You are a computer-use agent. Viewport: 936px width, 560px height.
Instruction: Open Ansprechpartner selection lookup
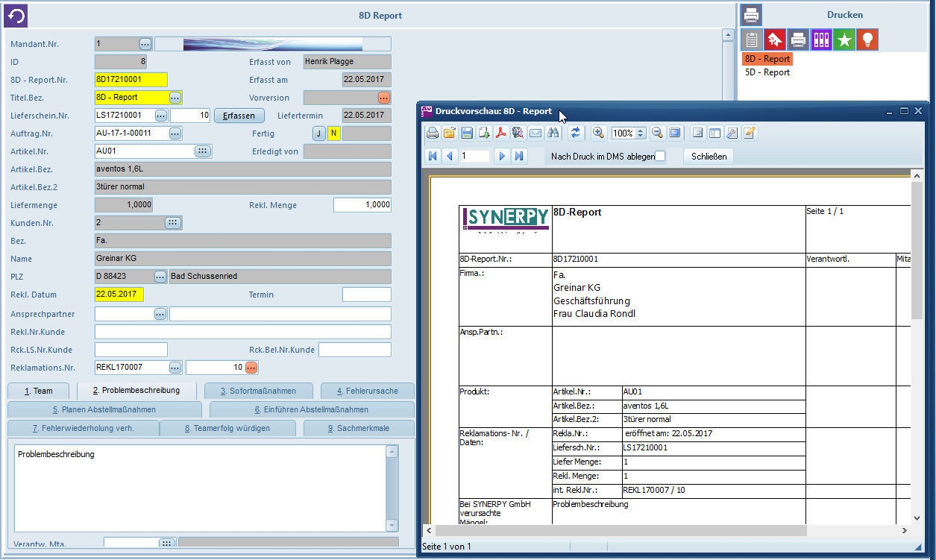pyautogui.click(x=160, y=314)
